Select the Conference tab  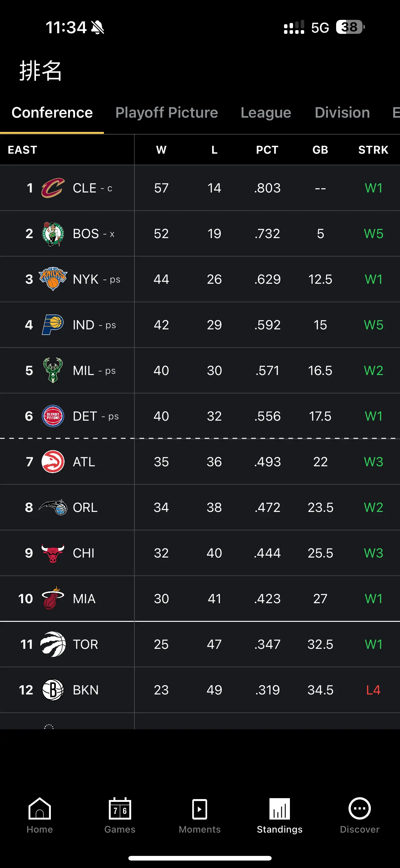coord(52,113)
